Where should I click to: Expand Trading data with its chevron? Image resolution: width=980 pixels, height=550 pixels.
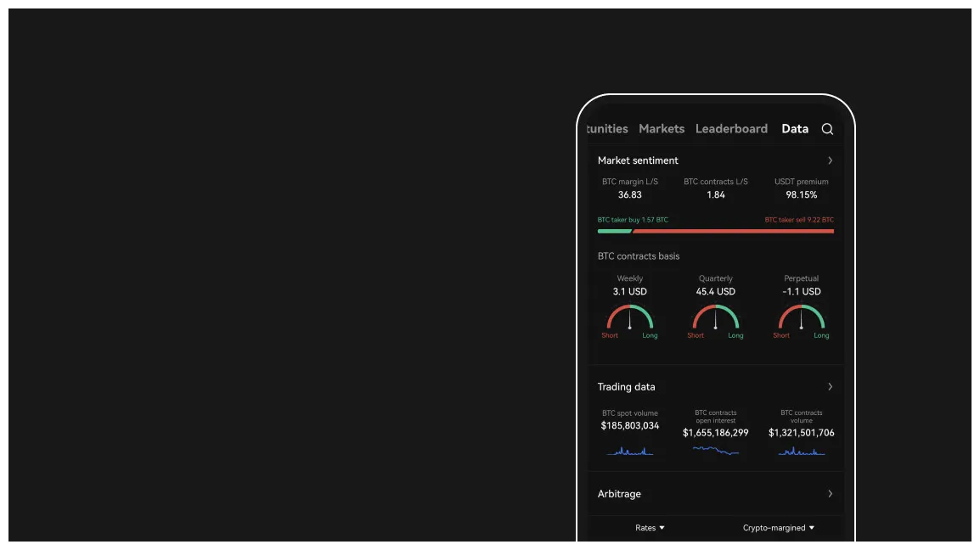pos(830,387)
